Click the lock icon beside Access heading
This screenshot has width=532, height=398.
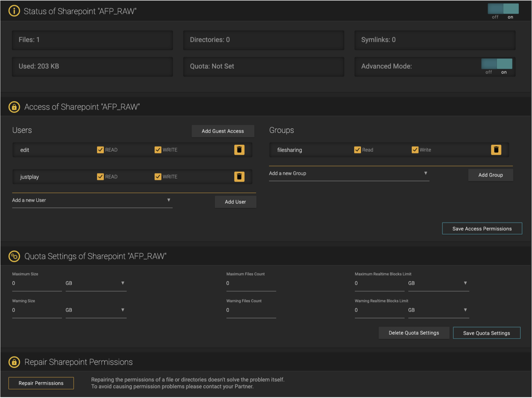(14, 107)
